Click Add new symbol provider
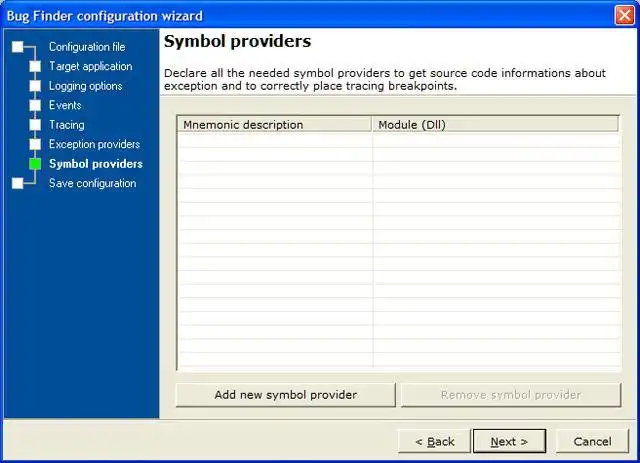 point(286,395)
